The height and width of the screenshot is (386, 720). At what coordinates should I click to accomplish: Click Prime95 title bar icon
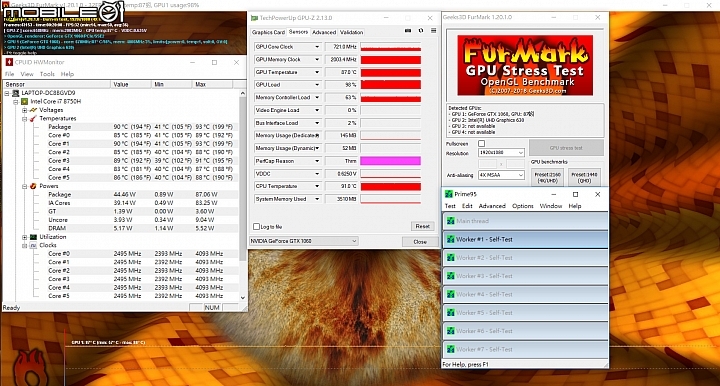pos(449,194)
